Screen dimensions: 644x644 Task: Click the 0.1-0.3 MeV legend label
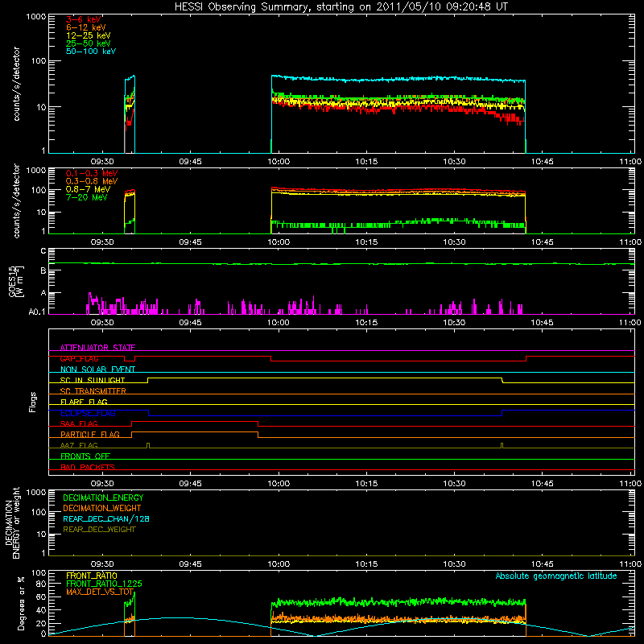(x=92, y=173)
